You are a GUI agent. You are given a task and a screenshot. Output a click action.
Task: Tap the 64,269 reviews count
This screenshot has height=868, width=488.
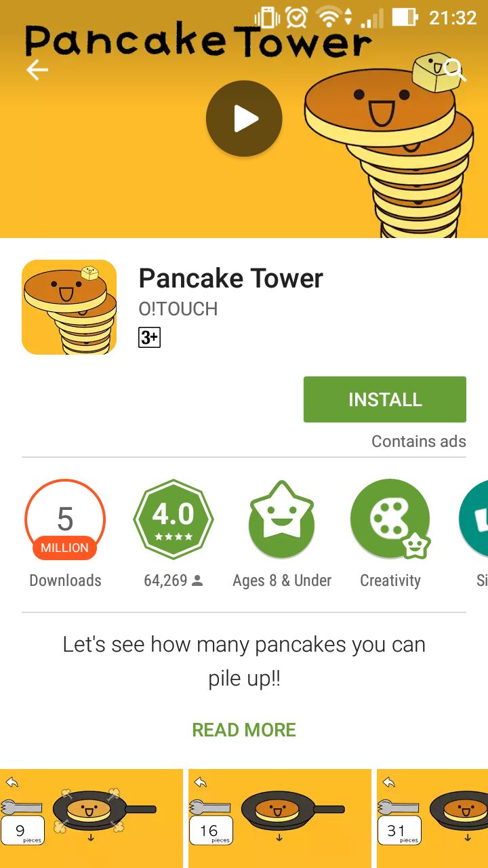coord(174,580)
